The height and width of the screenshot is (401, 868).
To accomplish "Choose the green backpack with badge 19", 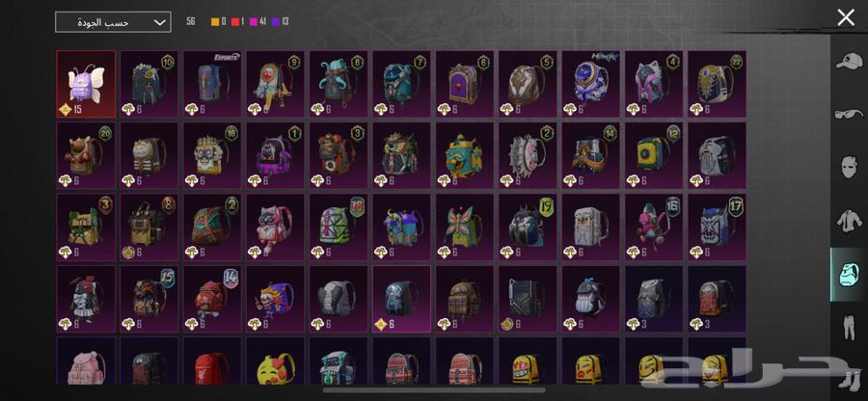I will tap(528, 227).
